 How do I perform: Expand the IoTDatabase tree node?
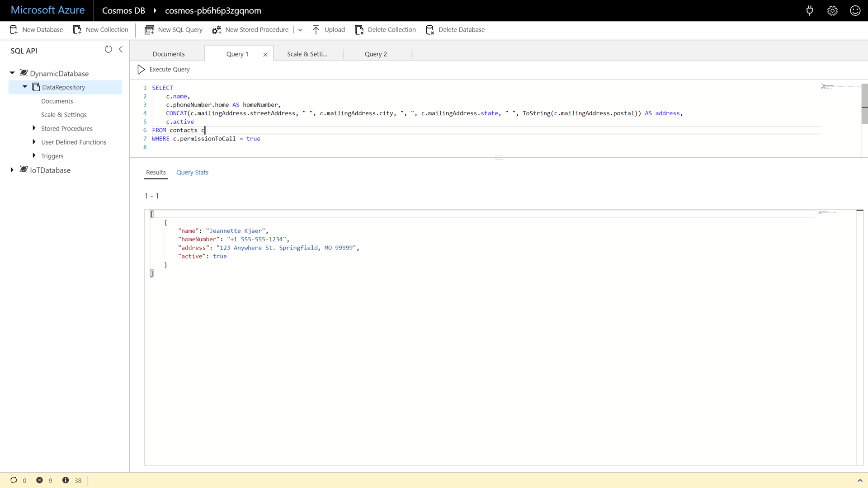pyautogui.click(x=12, y=170)
